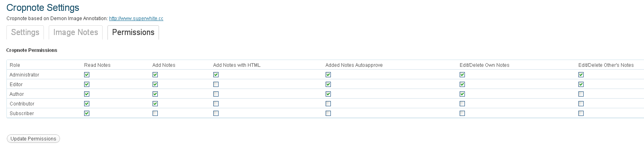Open the Image Notes tab
Image resolution: width=644 pixels, height=161 pixels.
click(x=76, y=33)
